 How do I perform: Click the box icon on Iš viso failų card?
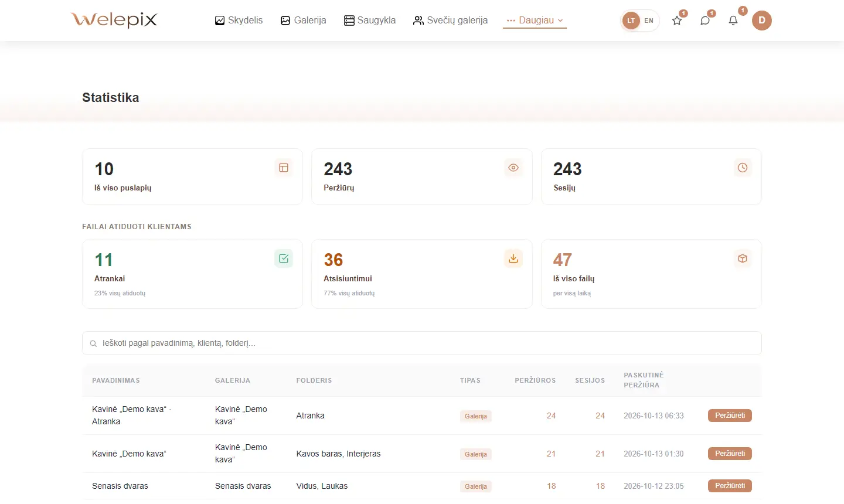tap(743, 258)
